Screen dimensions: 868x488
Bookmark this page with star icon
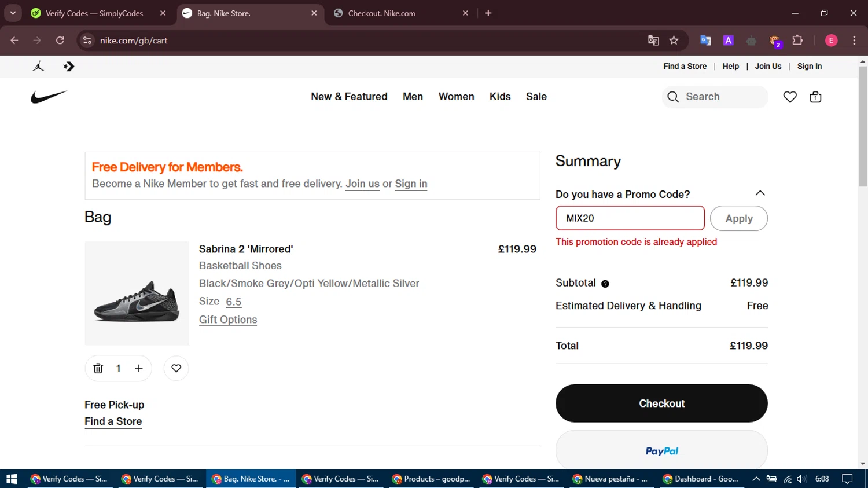pos(674,41)
